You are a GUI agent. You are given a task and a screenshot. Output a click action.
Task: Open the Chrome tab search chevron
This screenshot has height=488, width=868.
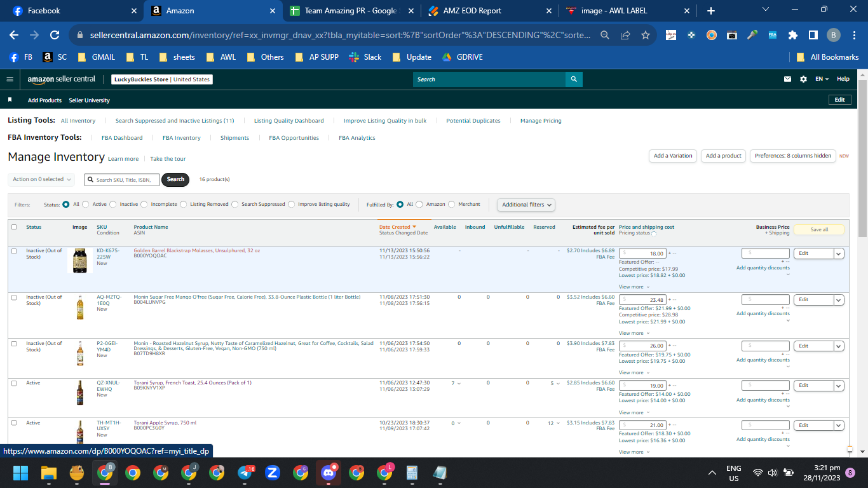[765, 10]
